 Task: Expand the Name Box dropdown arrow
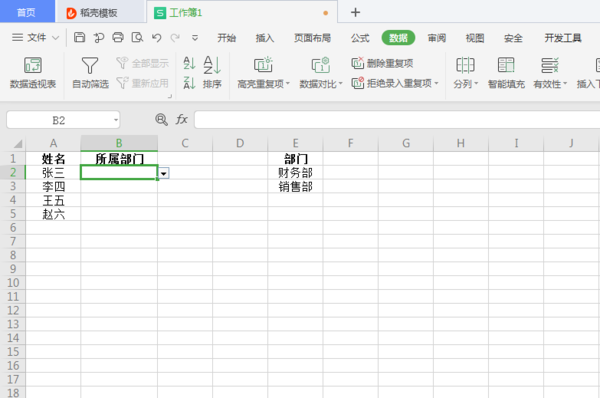[116, 120]
